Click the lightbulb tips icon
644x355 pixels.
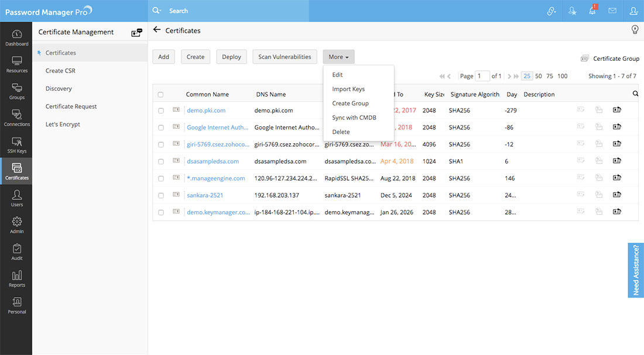coord(634,30)
